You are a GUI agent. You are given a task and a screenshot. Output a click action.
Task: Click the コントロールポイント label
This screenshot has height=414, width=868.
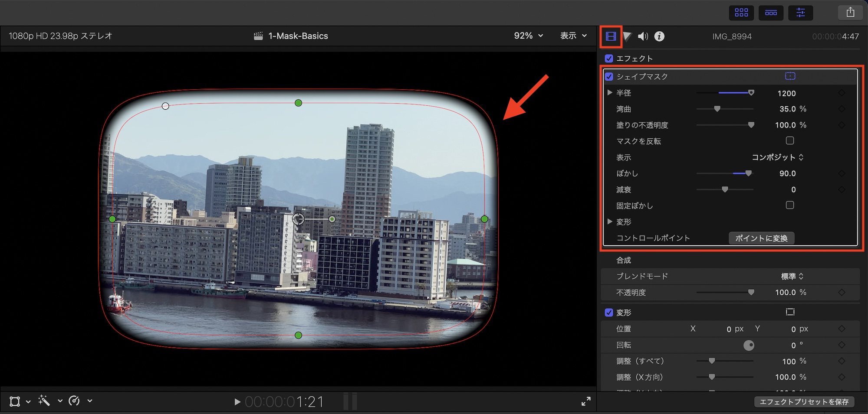click(x=653, y=238)
